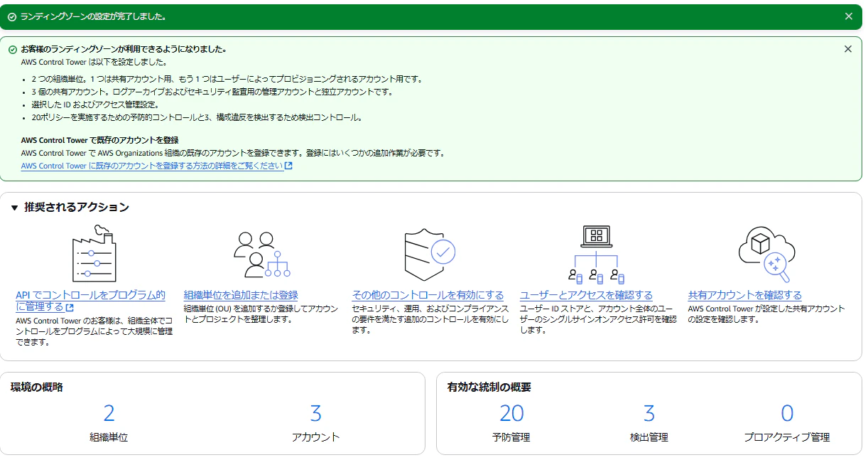Screen dimensions: 868x460
Task: Collapse the 推奨されるアクション section
Action: coord(14,208)
